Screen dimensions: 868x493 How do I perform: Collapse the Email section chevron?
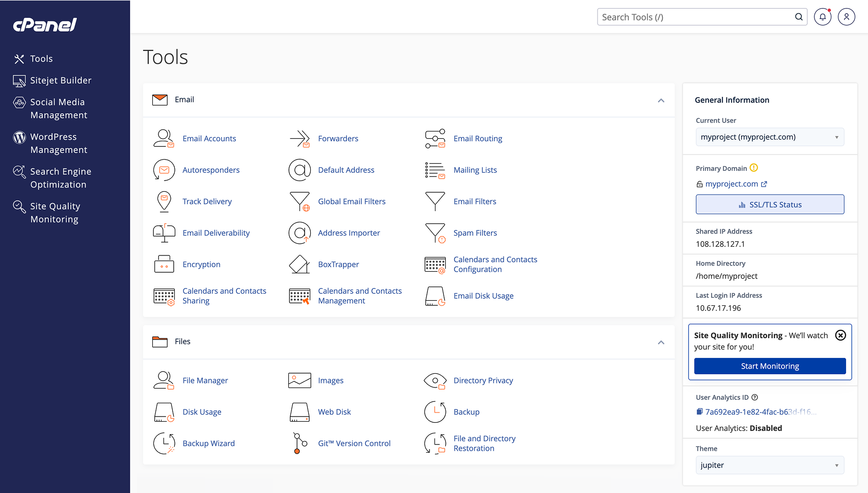[661, 100]
